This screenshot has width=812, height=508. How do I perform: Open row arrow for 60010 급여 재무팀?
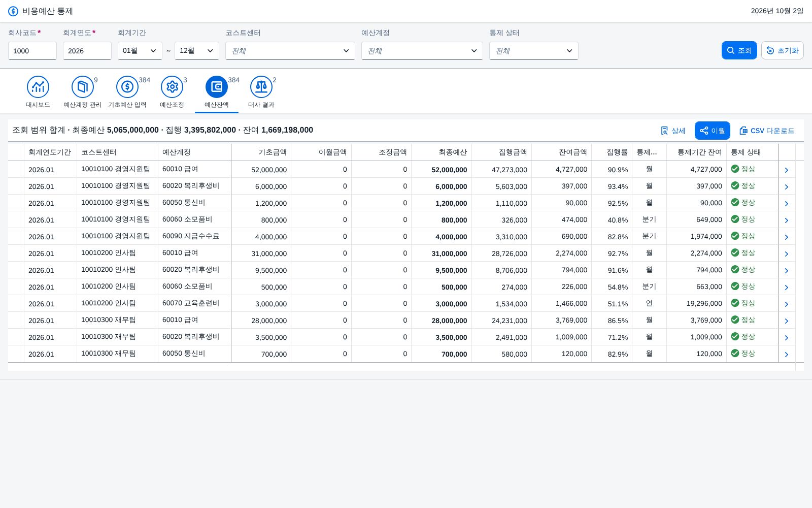(x=787, y=321)
